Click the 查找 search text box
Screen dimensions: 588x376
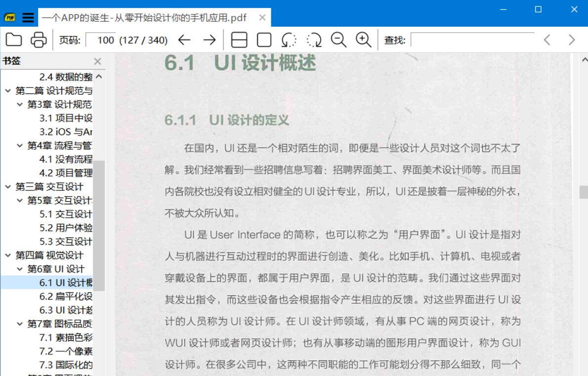coord(472,40)
